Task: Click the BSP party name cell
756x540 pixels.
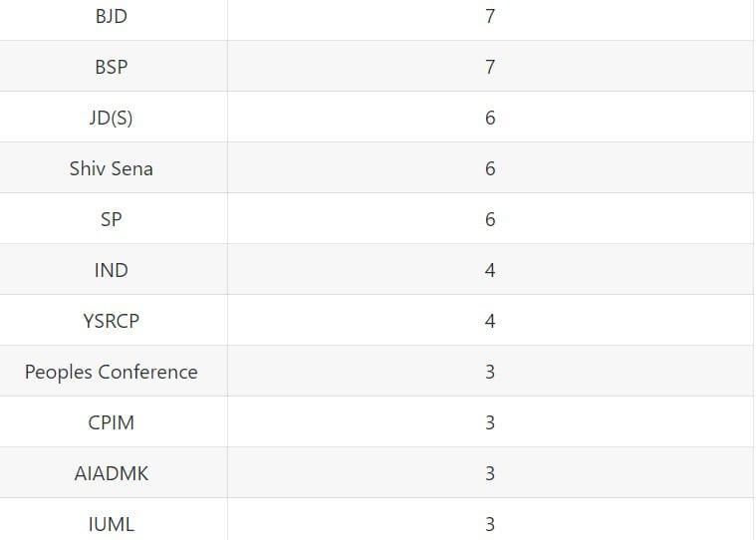Action: tap(112, 67)
